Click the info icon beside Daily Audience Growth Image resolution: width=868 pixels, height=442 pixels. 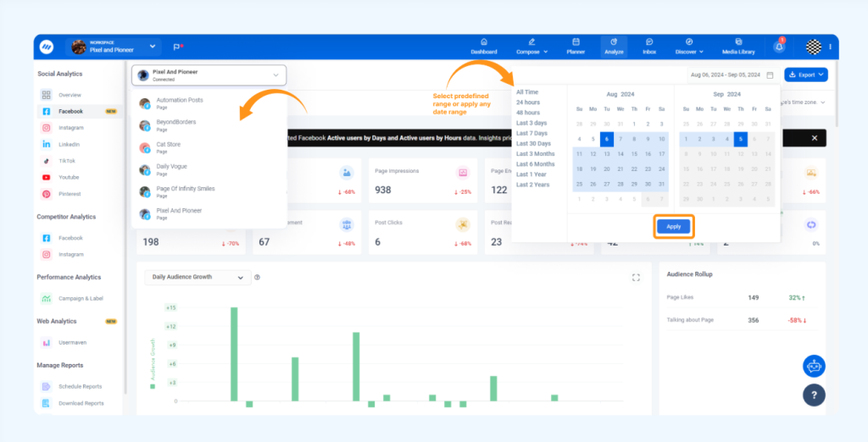click(258, 277)
